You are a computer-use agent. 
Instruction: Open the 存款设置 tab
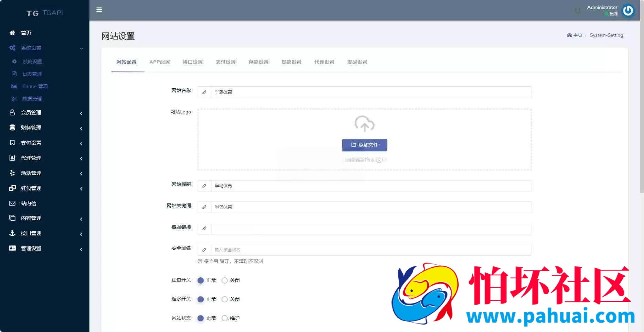click(x=259, y=62)
